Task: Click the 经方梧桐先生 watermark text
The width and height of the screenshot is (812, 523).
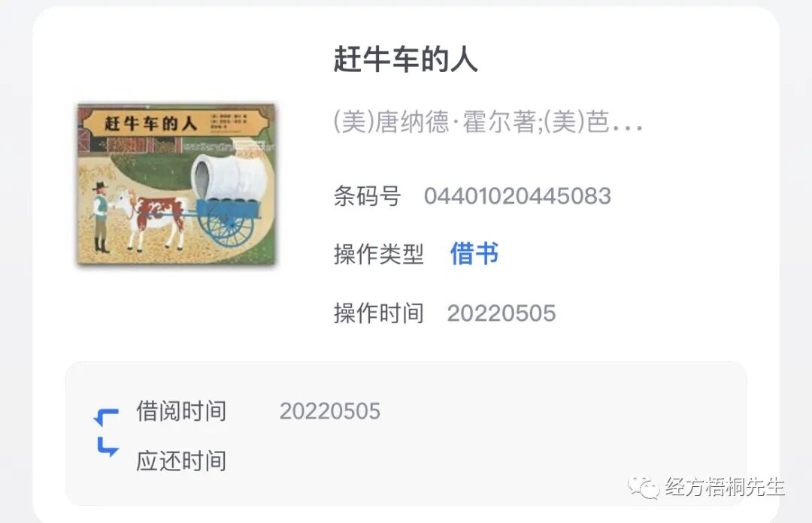Action: click(x=725, y=487)
